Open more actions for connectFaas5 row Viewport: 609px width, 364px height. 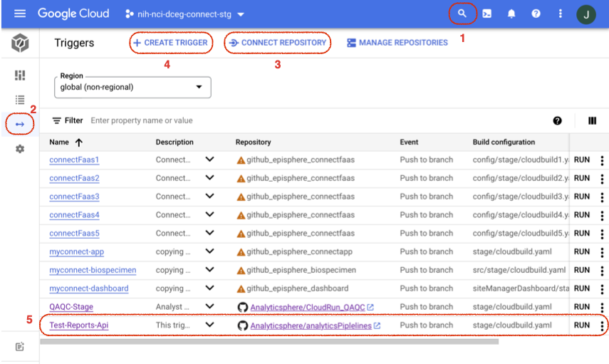[x=602, y=234]
